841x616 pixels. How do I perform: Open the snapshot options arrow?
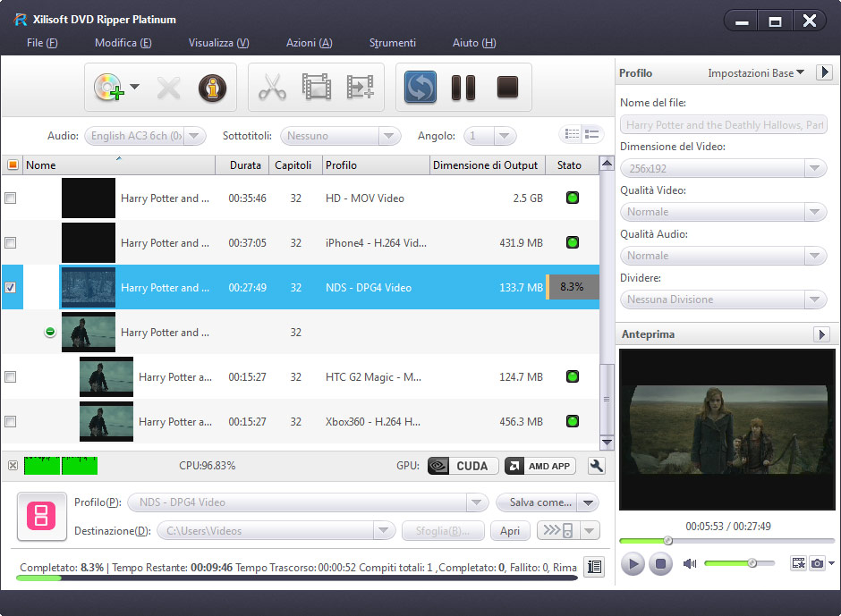pyautogui.click(x=831, y=563)
